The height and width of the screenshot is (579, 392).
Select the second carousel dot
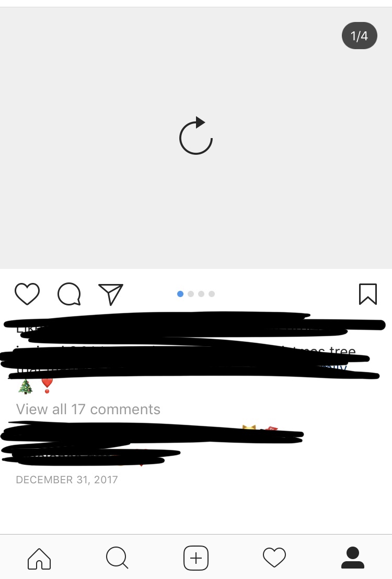191,294
